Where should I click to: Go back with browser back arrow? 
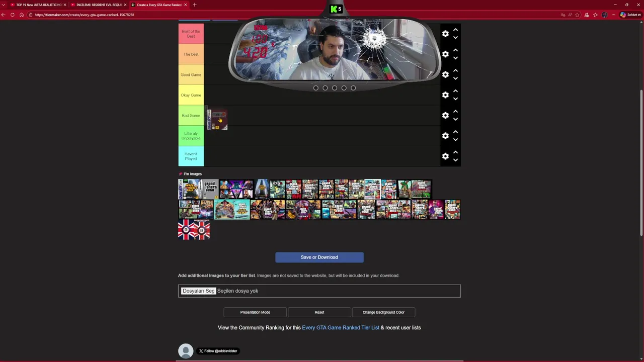click(x=4, y=15)
